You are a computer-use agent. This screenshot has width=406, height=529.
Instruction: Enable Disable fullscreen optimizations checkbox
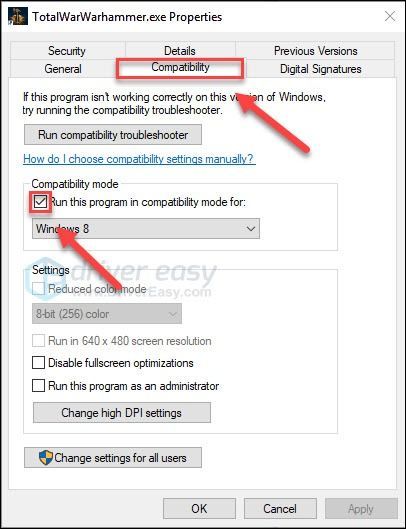click(38, 363)
